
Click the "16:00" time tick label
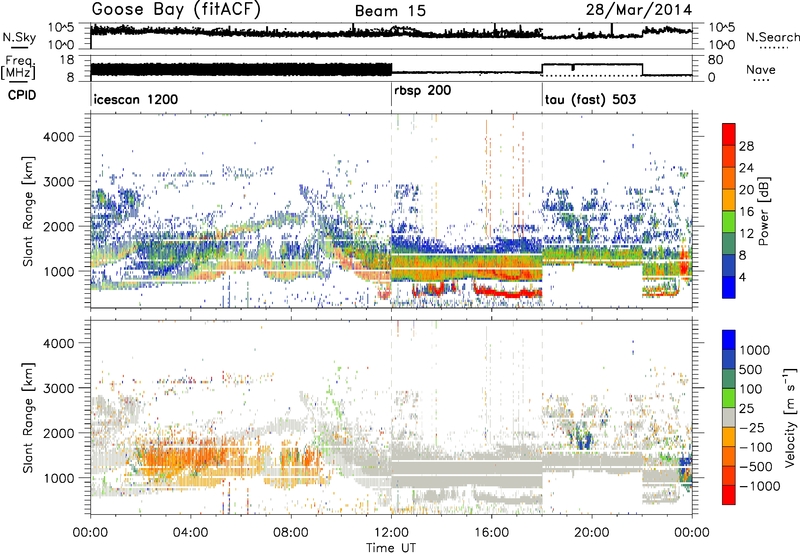point(491,533)
